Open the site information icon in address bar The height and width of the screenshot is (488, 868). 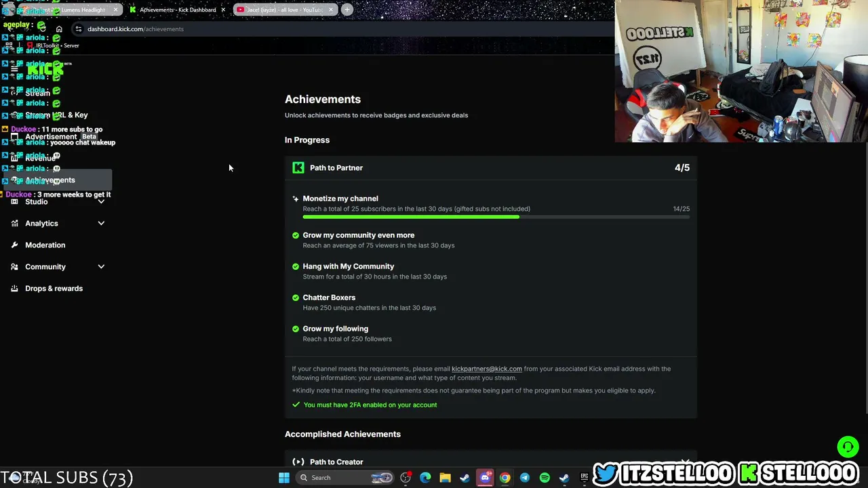79,29
